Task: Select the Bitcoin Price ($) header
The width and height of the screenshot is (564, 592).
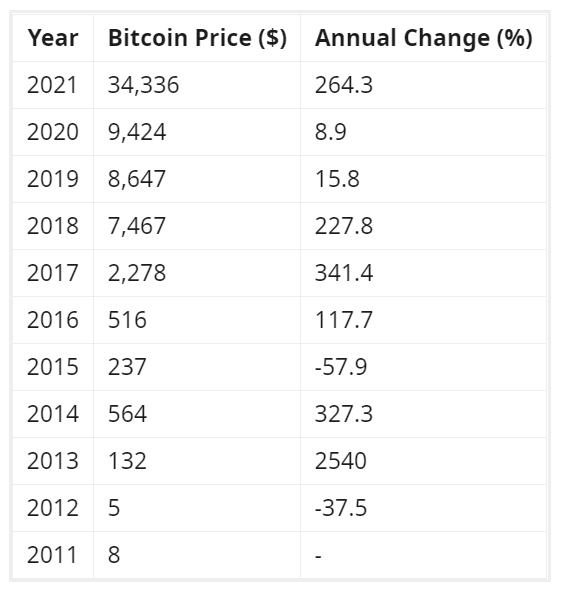Action: (x=197, y=38)
